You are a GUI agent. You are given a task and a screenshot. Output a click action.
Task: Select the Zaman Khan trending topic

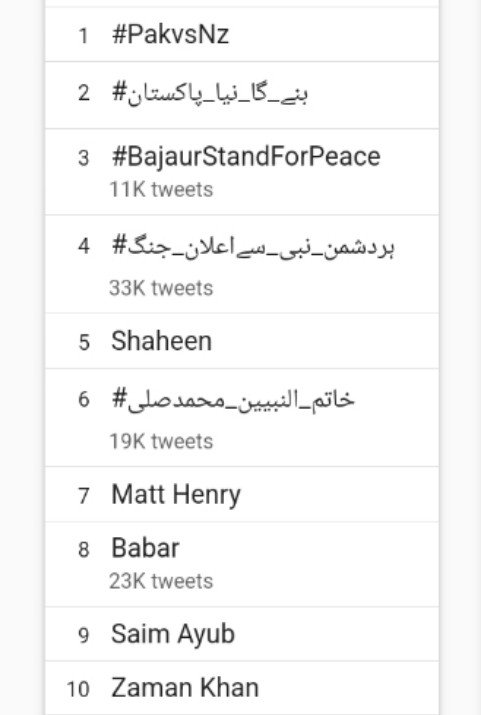tap(242, 688)
